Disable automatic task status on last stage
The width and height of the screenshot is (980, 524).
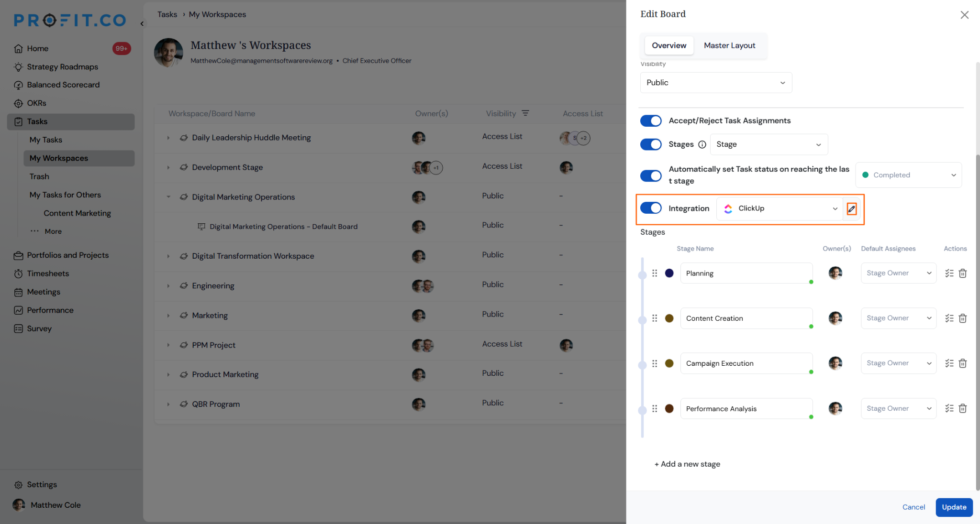pos(651,175)
